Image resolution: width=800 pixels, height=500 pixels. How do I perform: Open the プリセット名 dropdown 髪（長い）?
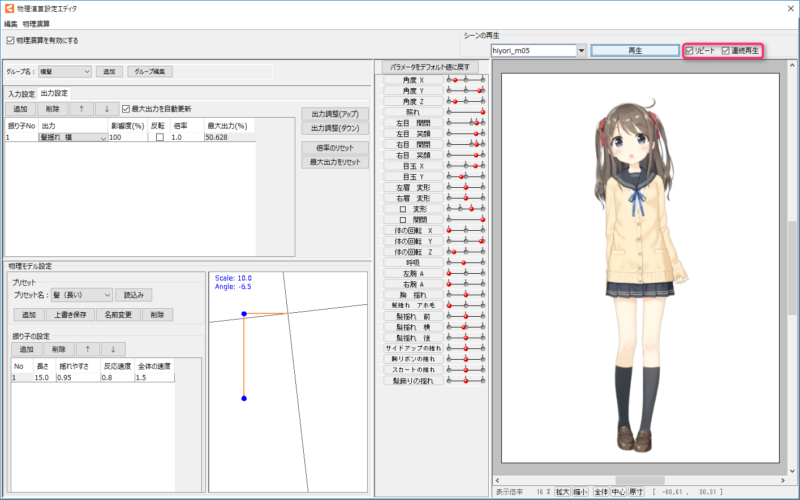(x=82, y=295)
